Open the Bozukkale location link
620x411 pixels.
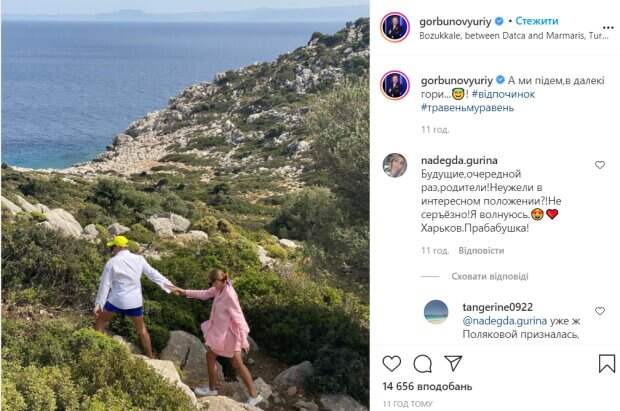(x=513, y=36)
